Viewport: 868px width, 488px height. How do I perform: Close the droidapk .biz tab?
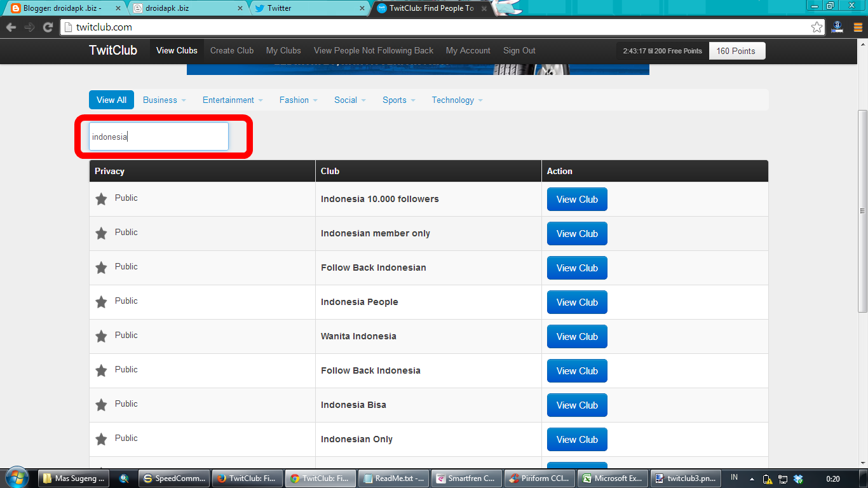pyautogui.click(x=240, y=8)
